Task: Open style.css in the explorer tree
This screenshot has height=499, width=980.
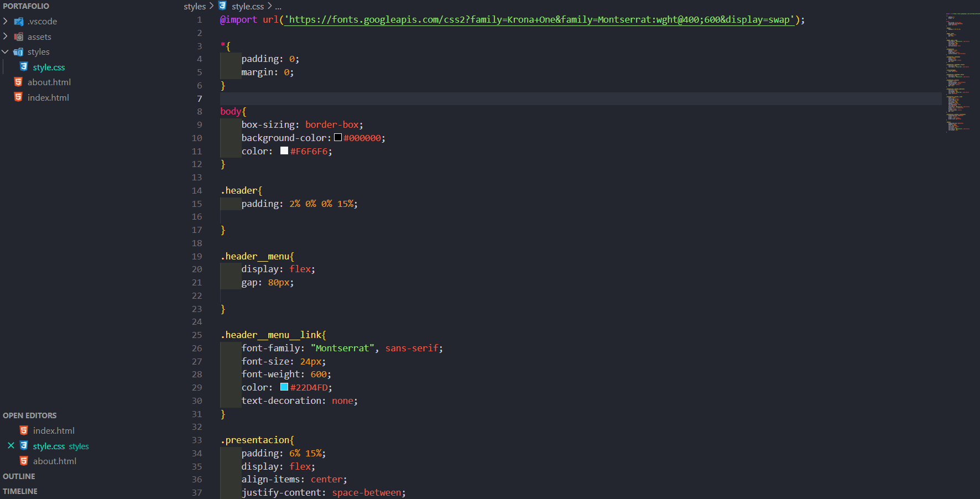Action: click(x=49, y=67)
